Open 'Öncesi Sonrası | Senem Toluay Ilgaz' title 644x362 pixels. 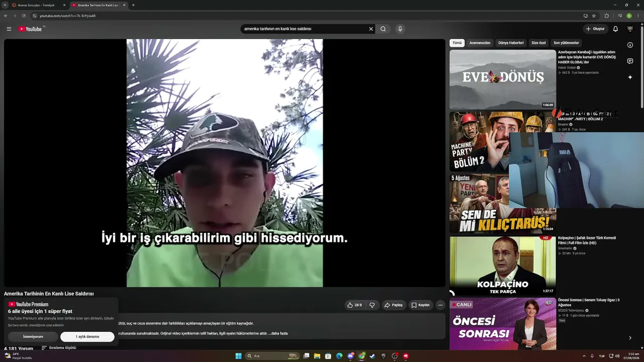[589, 303]
